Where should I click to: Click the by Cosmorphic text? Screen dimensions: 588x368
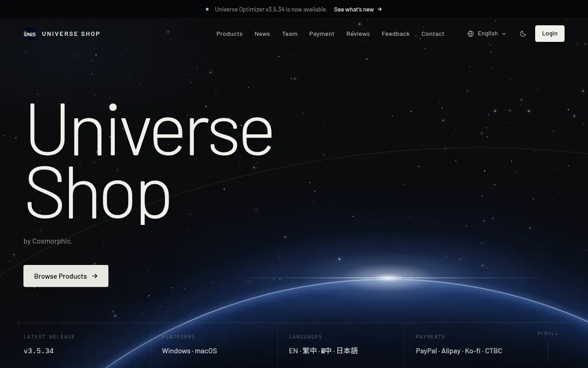pos(48,241)
